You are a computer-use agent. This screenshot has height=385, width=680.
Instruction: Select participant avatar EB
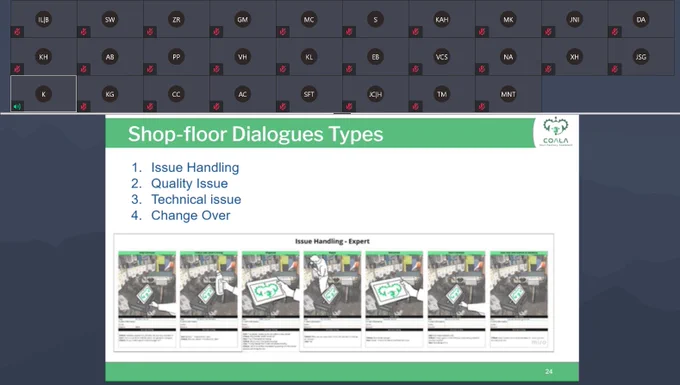(375, 57)
